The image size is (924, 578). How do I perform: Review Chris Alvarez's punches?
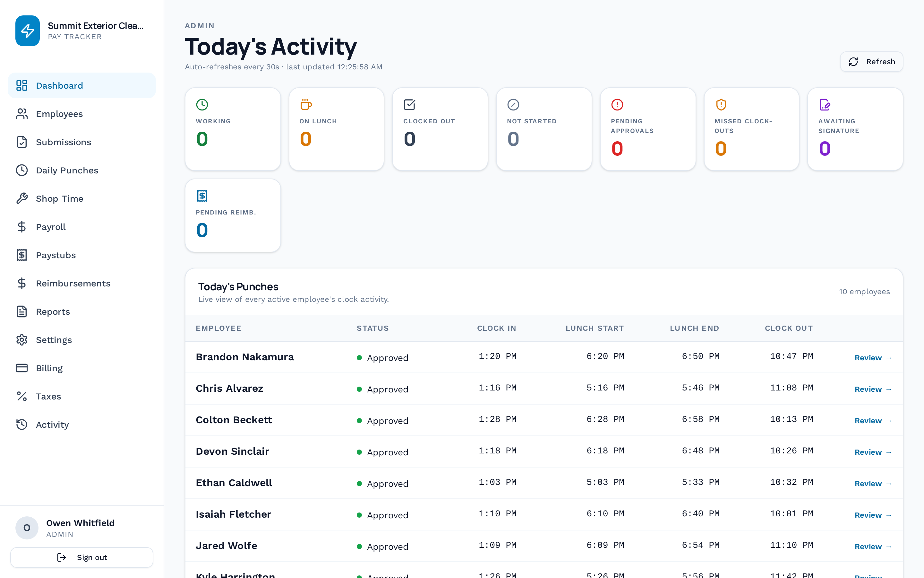pyautogui.click(x=873, y=389)
